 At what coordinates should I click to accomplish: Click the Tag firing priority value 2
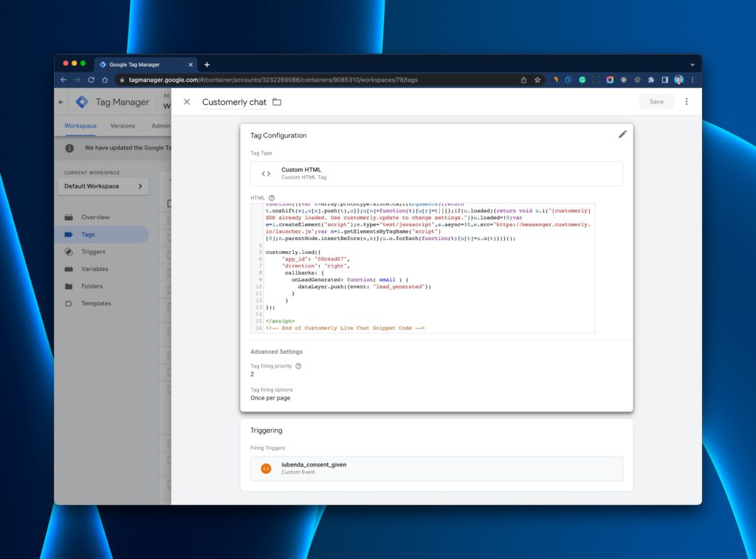click(252, 374)
